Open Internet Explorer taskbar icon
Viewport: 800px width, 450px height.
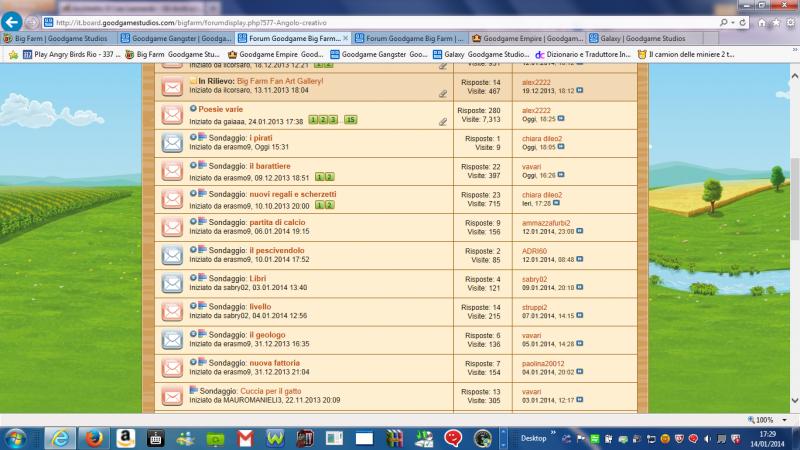[x=60, y=438]
